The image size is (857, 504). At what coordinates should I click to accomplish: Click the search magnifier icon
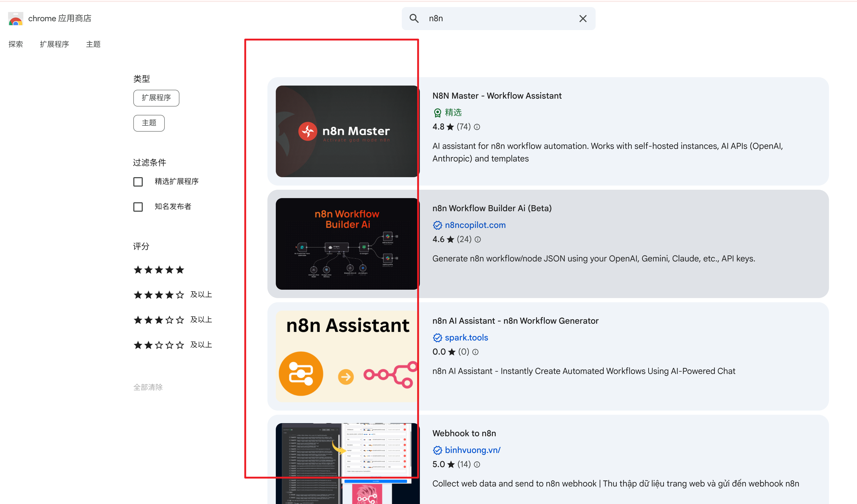point(414,18)
